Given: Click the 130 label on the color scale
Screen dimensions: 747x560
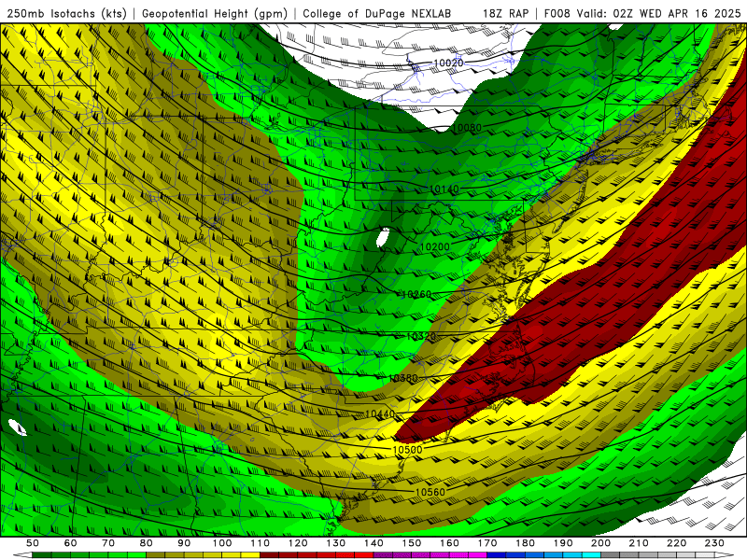Looking at the screenshot, I should (x=336, y=543).
